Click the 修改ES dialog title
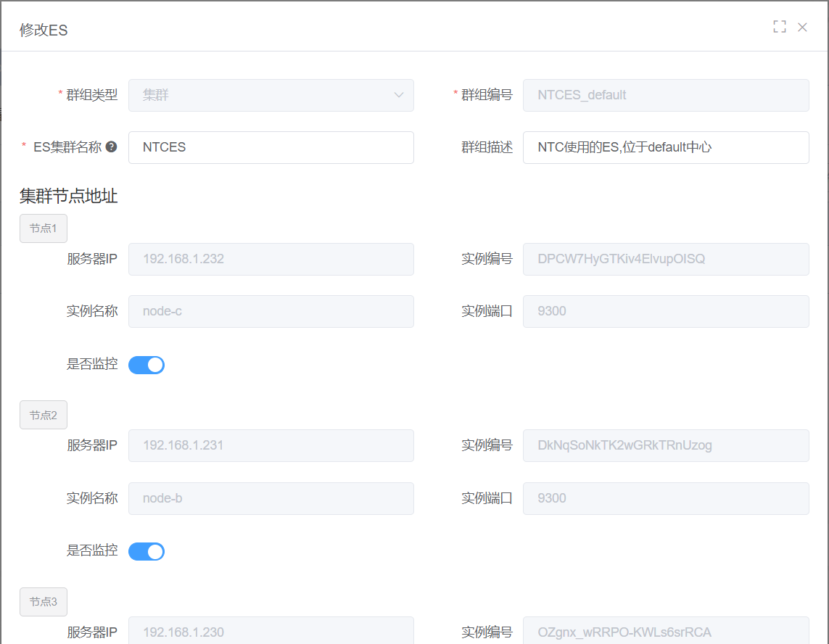Viewport: 829px width, 644px height. tap(44, 30)
